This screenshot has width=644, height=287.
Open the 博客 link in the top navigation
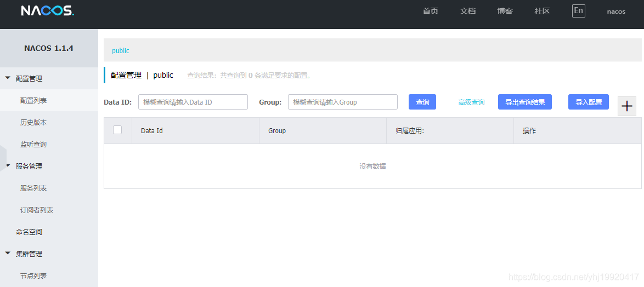[505, 11]
